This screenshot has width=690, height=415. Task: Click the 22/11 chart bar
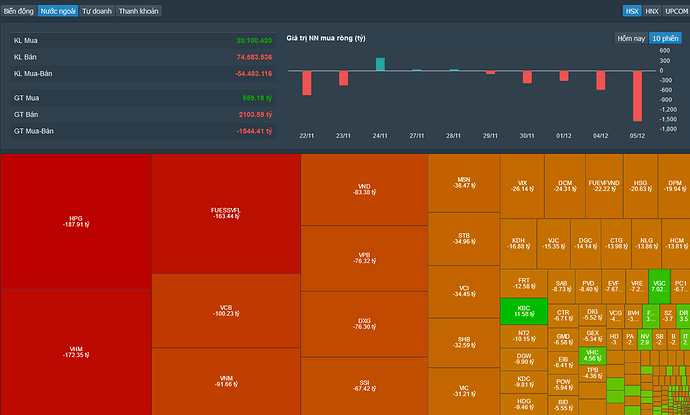point(307,83)
